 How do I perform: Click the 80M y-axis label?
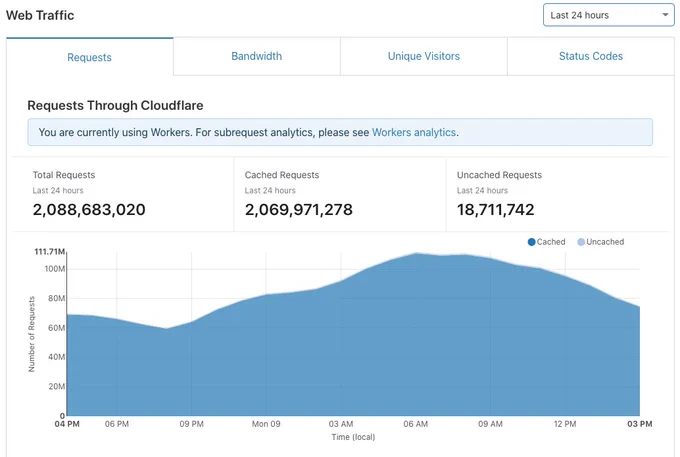pos(56,298)
